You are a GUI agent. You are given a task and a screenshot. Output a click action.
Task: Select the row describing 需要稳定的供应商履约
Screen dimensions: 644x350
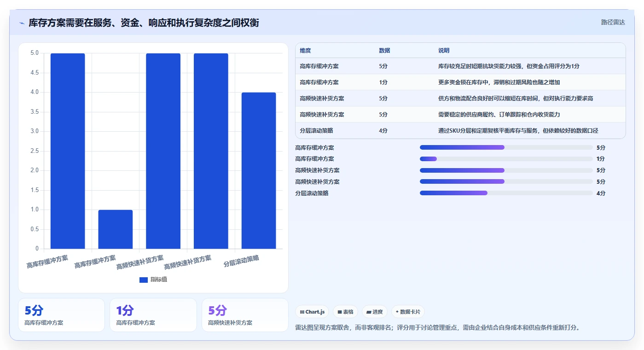pos(460,114)
